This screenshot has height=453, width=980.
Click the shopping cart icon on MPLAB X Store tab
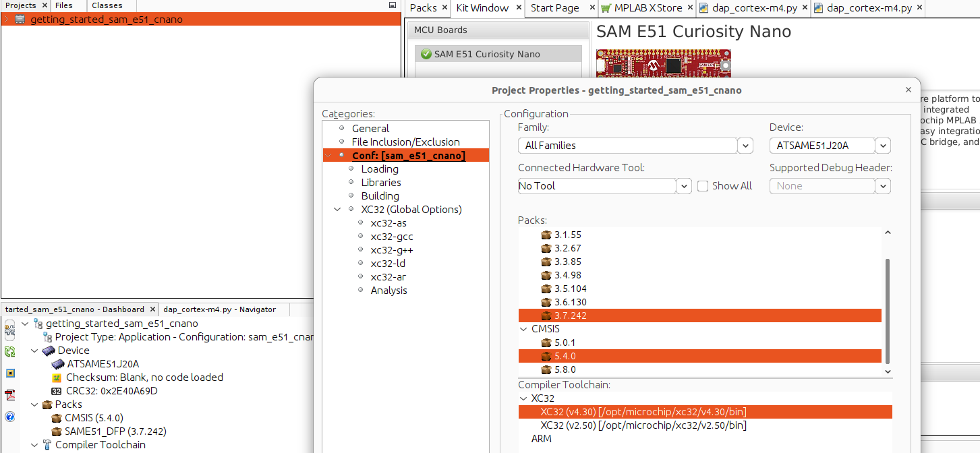click(606, 8)
